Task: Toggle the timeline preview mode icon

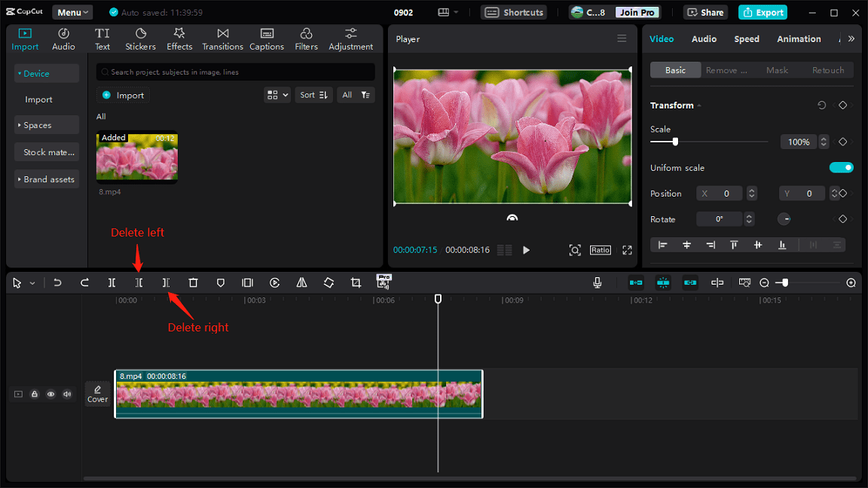Action: (x=744, y=282)
